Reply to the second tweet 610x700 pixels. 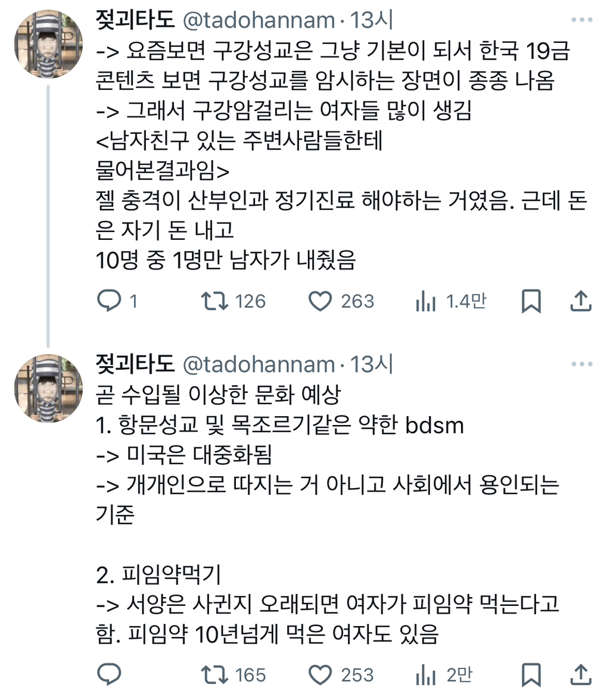tap(109, 676)
